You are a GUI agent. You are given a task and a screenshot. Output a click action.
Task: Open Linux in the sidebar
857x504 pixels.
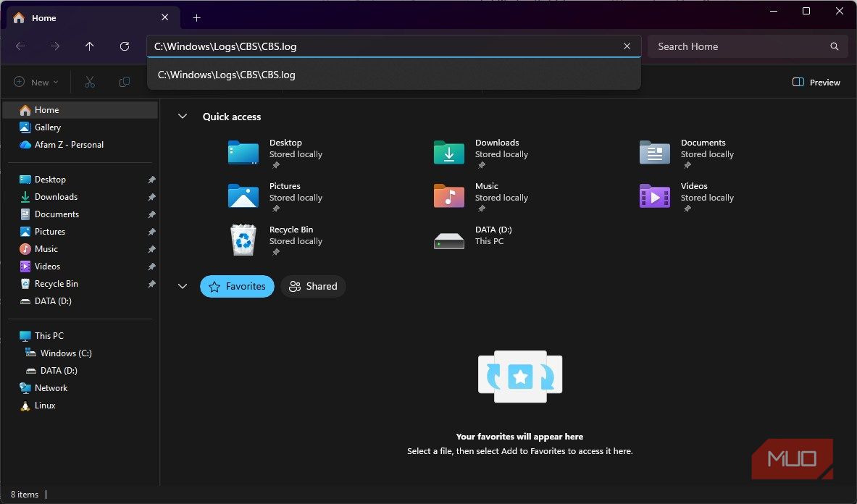coord(80,406)
